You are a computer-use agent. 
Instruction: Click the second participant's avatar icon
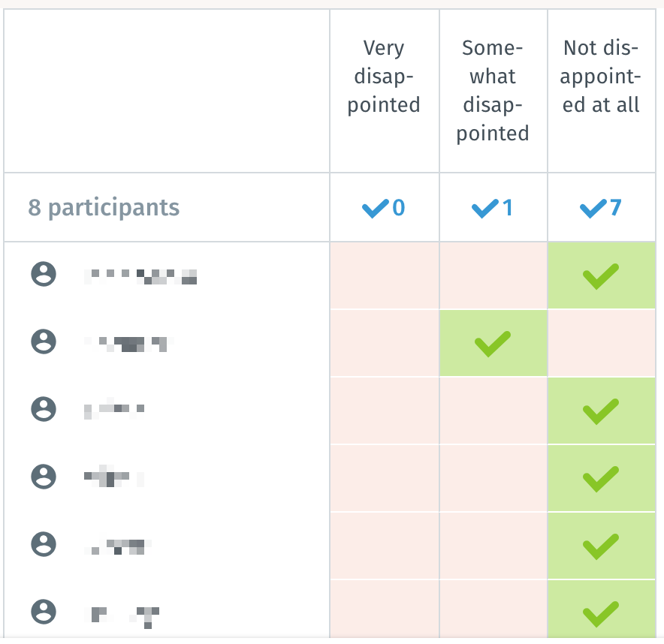point(44,342)
